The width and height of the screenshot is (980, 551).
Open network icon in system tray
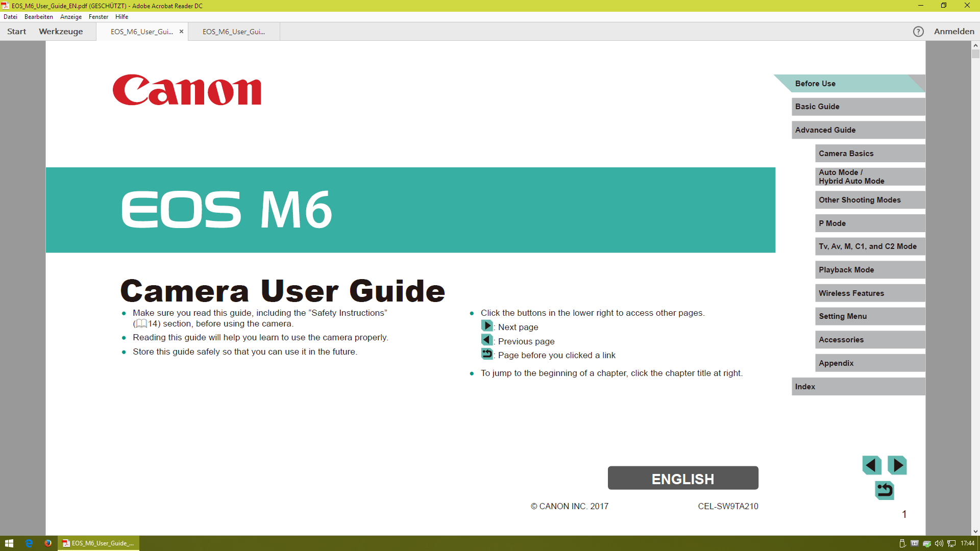pyautogui.click(x=951, y=543)
